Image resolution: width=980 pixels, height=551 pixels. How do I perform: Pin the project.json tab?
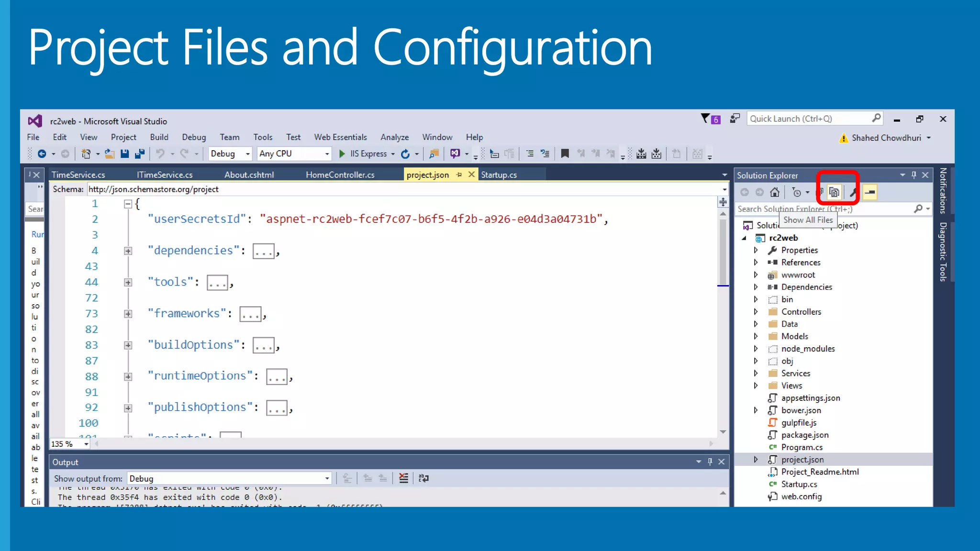click(x=459, y=175)
